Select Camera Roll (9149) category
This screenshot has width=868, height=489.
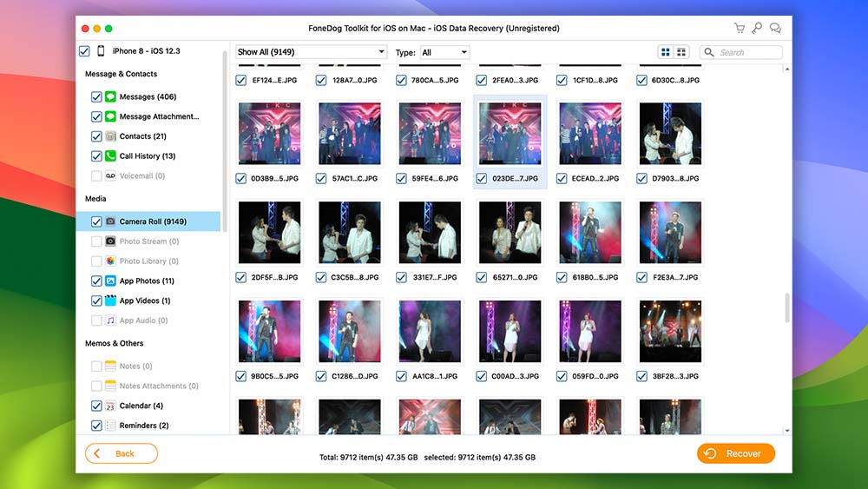pos(149,221)
